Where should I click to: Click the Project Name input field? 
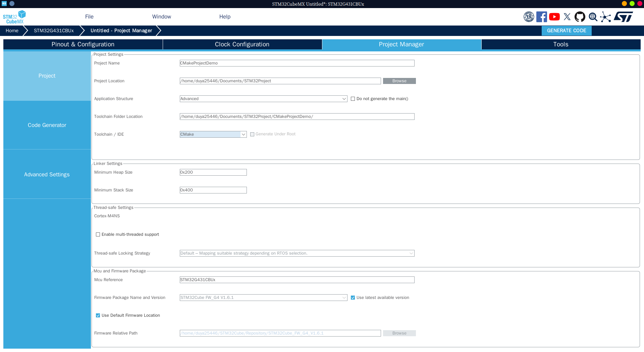(x=297, y=63)
